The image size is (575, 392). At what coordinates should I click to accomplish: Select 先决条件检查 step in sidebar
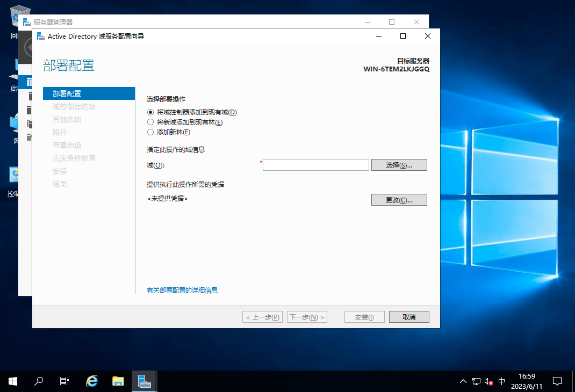point(74,158)
